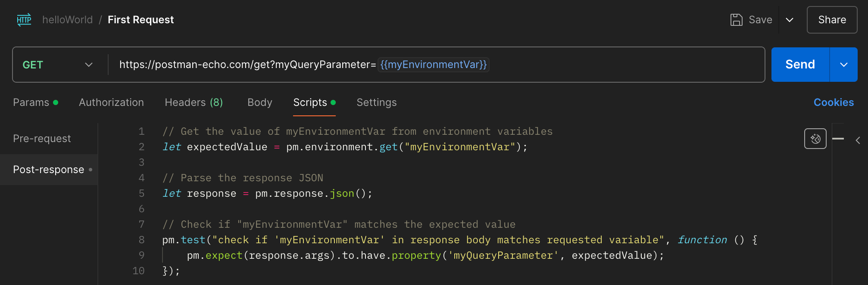Click the Save floppy disk icon
The height and width of the screenshot is (285, 868).
[737, 20]
